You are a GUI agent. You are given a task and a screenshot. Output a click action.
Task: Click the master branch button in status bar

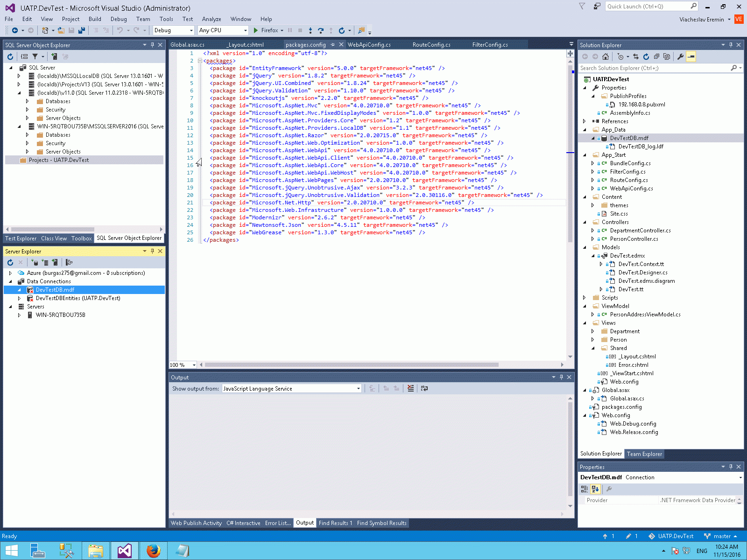click(721, 536)
